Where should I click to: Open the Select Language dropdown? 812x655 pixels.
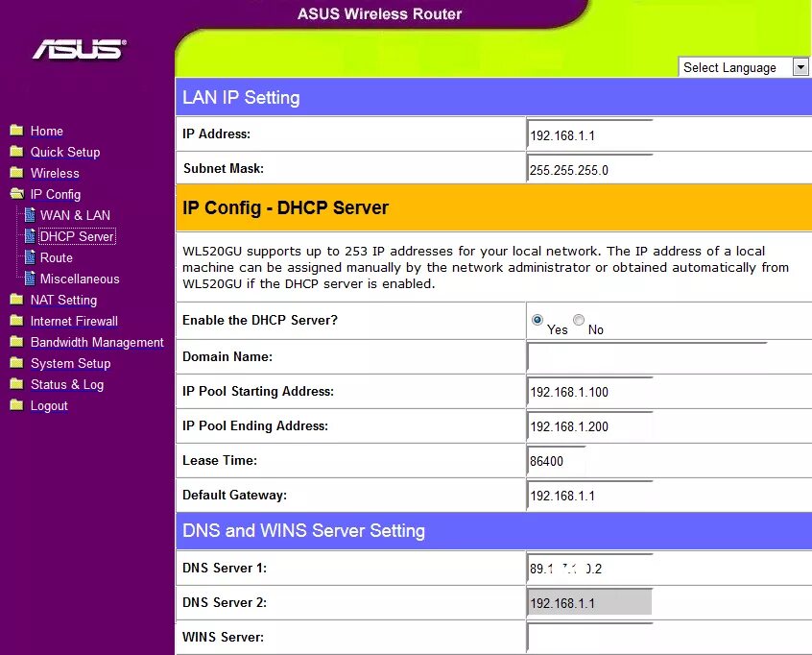[743, 67]
